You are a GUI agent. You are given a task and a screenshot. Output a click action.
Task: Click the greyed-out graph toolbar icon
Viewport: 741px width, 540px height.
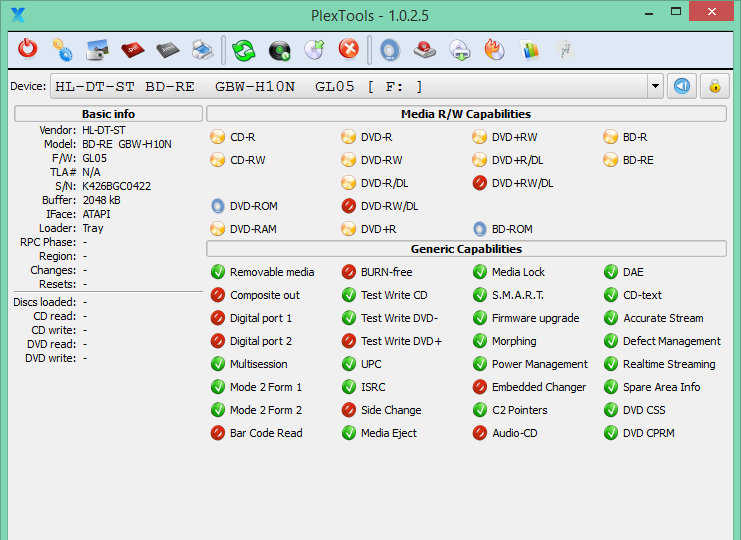pyautogui.click(x=565, y=50)
